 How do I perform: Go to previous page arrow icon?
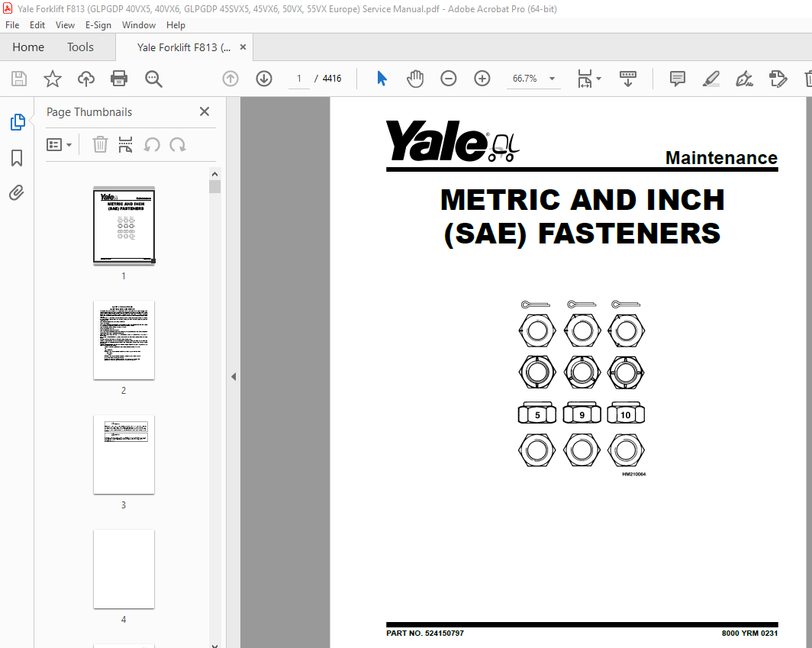[230, 79]
